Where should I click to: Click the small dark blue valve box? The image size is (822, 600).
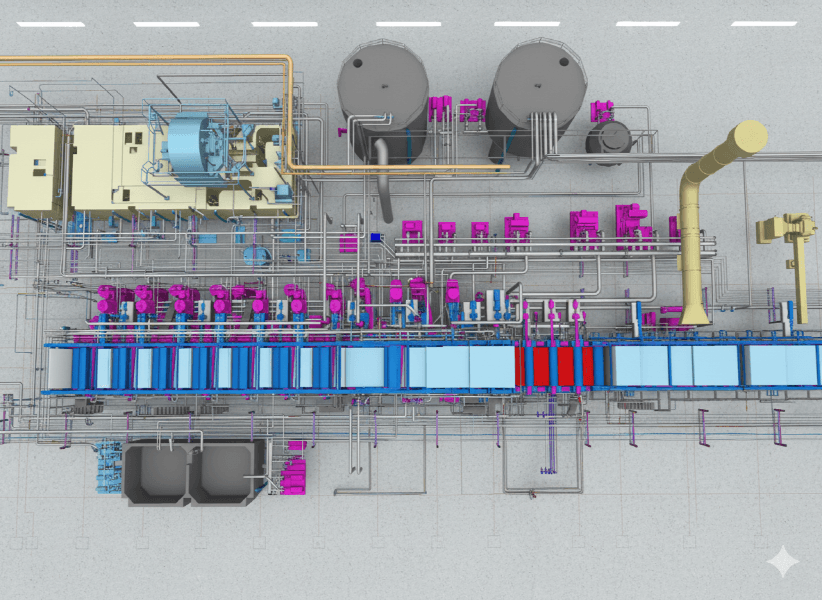(376, 237)
